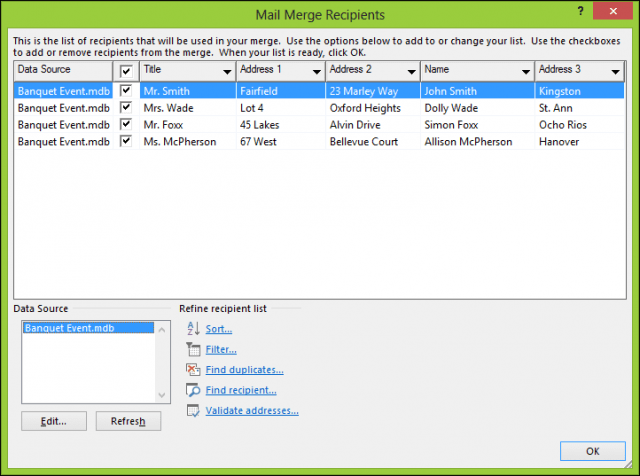
Task: Click Banquet Event.mdb in the Mr. Foxx row
Action: coord(63,125)
